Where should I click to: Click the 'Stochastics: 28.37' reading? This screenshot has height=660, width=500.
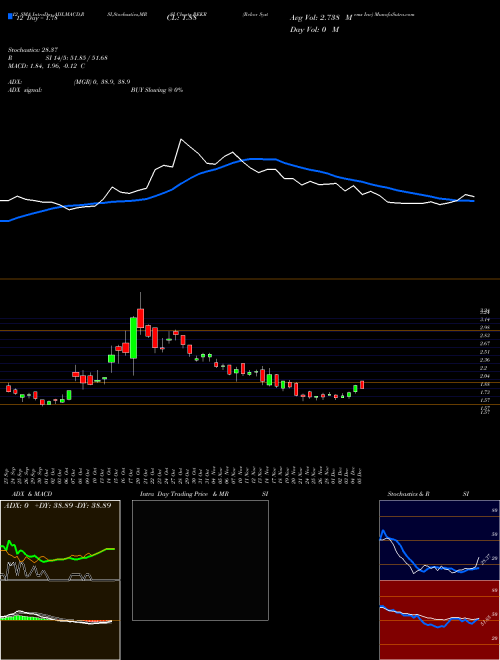(x=33, y=50)
